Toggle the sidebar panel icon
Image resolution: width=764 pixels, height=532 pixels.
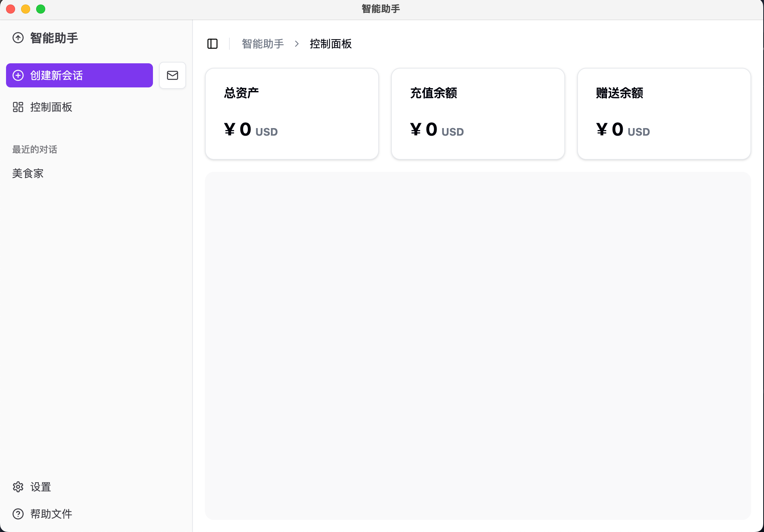[212, 44]
